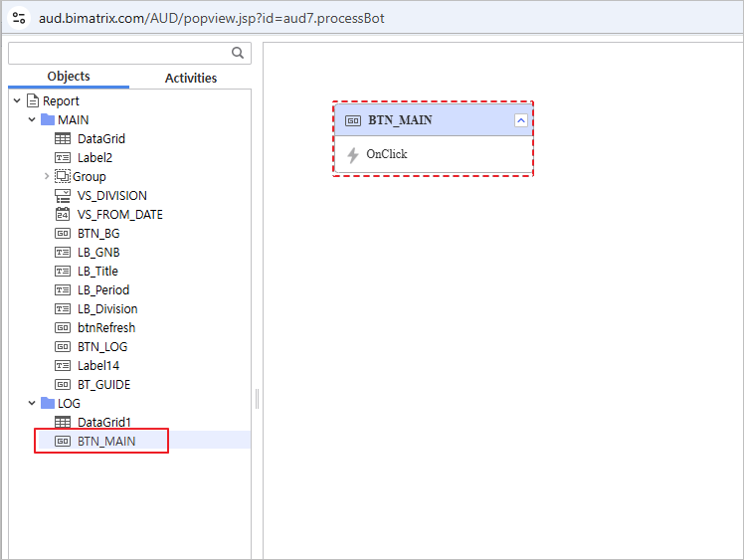Select the OnClick event entry
The width and height of the screenshot is (744, 560).
[386, 155]
